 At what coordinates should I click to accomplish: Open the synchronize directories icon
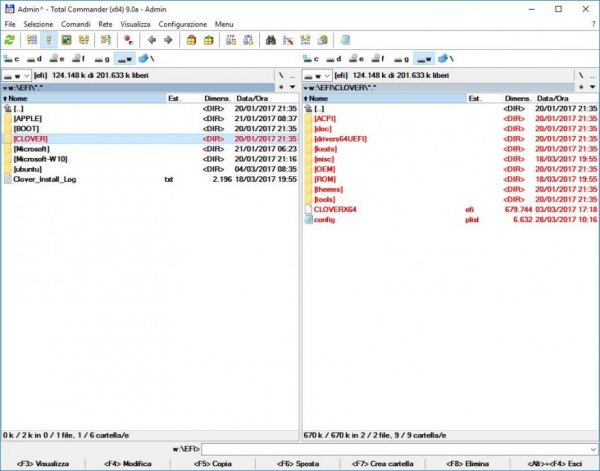tap(305, 40)
